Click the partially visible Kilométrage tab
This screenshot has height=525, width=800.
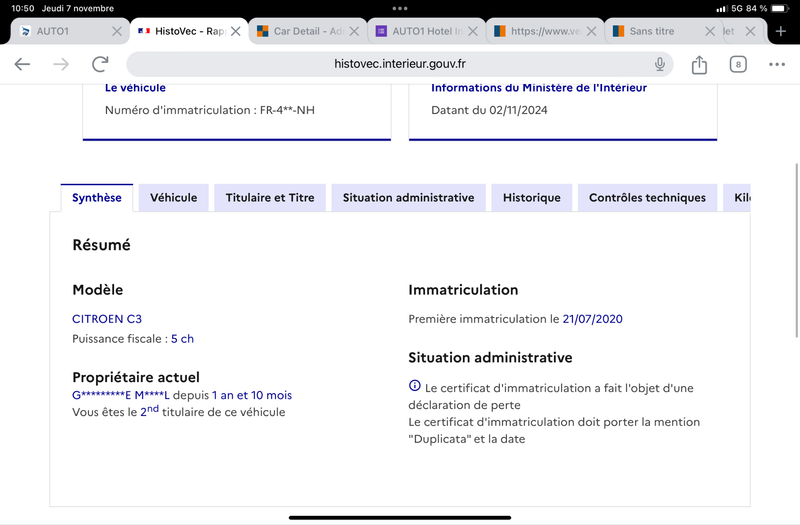pos(737,197)
